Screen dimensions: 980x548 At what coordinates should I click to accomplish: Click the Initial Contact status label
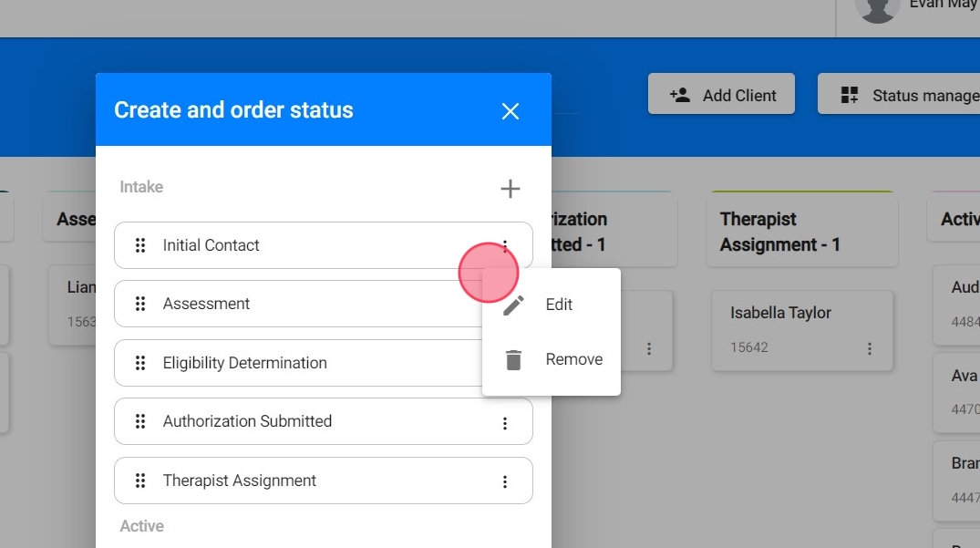click(x=211, y=245)
